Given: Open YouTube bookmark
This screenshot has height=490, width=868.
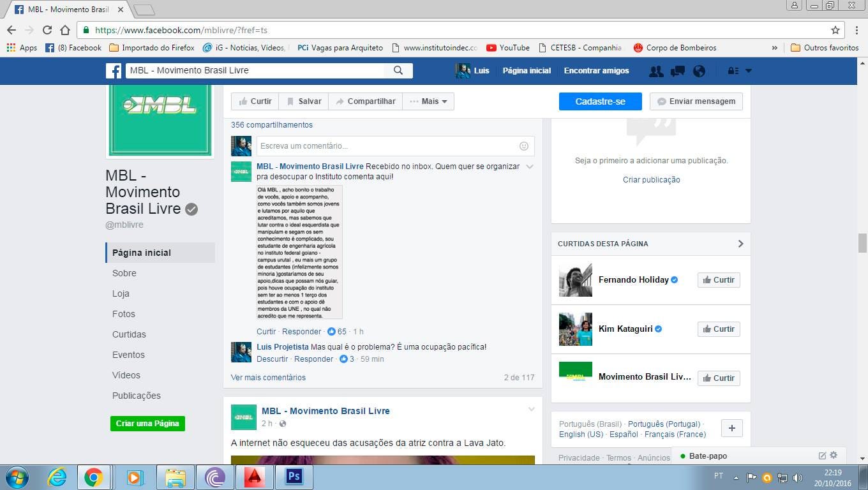Looking at the screenshot, I should point(508,48).
